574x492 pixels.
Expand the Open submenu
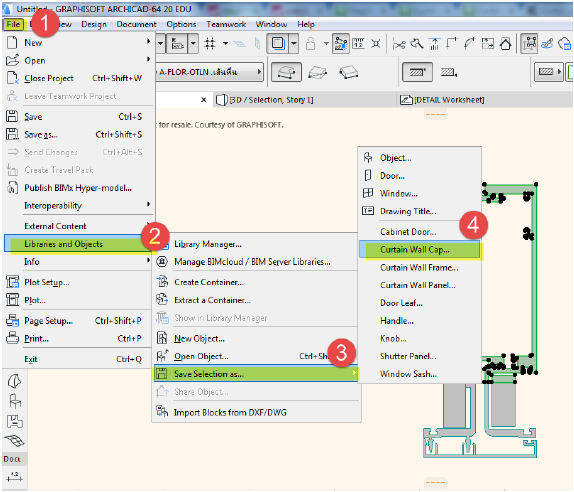[79, 60]
